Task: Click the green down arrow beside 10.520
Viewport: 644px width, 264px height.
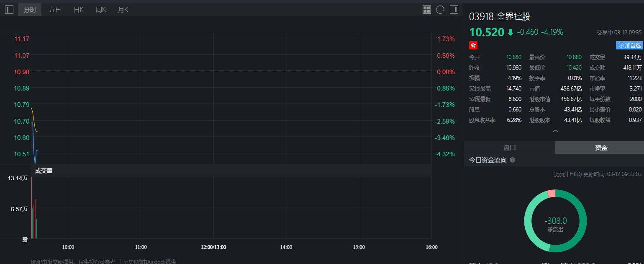Action: pos(510,32)
